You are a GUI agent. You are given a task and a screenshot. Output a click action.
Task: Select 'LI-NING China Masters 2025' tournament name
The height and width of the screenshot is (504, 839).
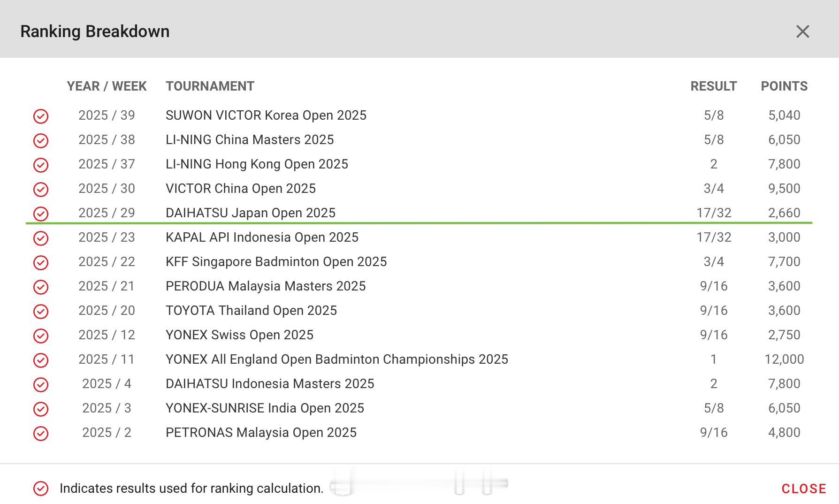[250, 140]
